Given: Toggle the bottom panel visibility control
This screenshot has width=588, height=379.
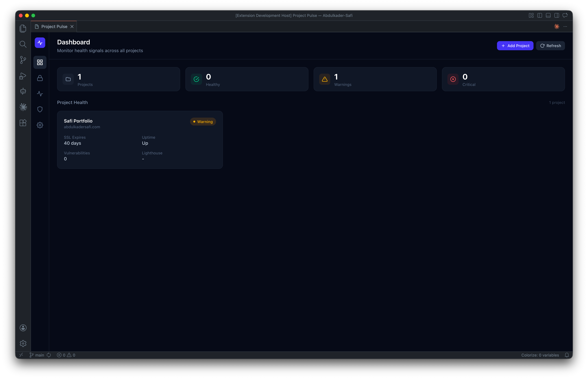Looking at the screenshot, I should 548,15.
